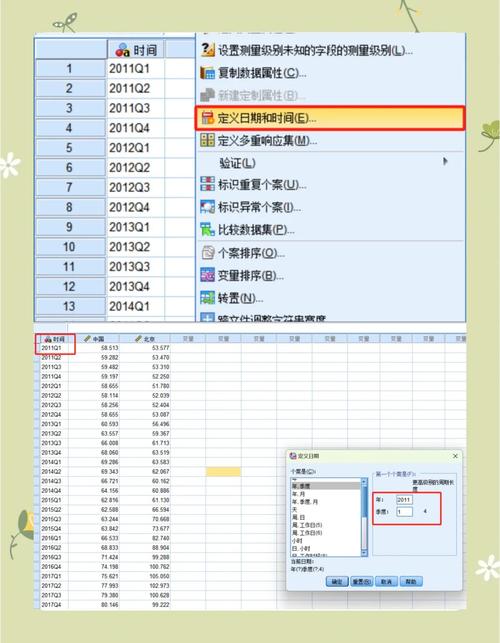Select 日,小时 in the 个案是 list
Screen dimensions: 500x643
pos(326,548)
